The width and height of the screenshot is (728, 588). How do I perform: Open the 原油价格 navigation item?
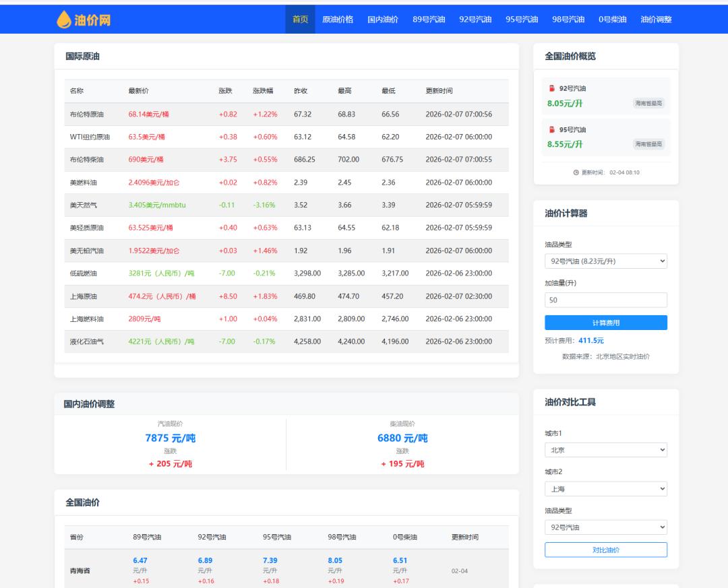338,20
